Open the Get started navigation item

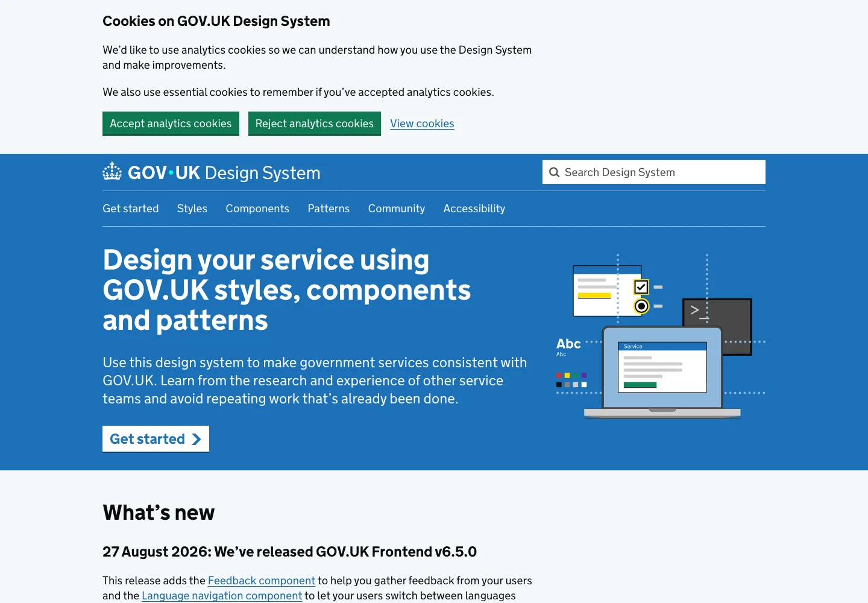tap(131, 209)
